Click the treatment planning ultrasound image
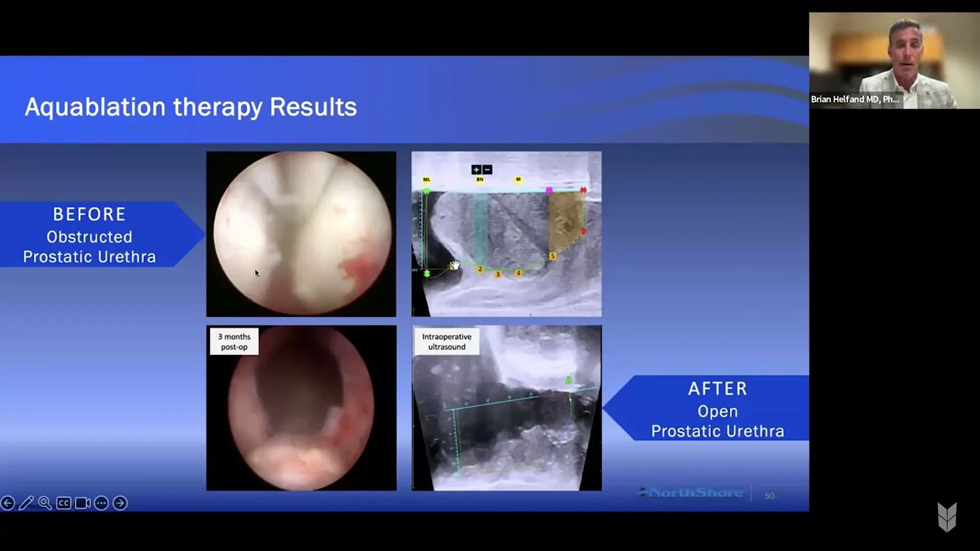 pyautogui.click(x=506, y=234)
